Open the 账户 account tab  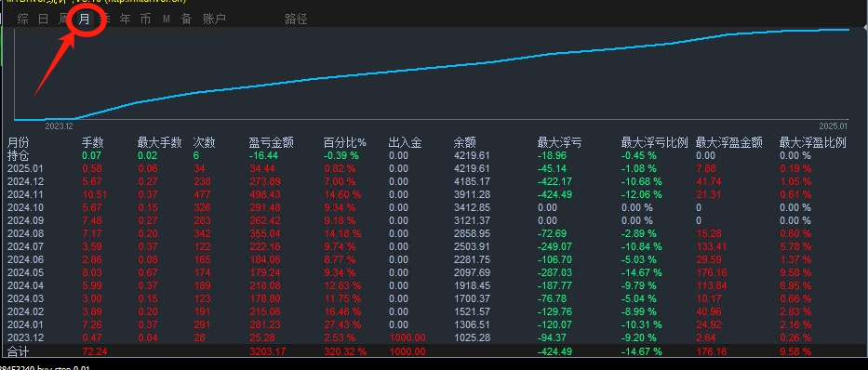pyautogui.click(x=214, y=20)
